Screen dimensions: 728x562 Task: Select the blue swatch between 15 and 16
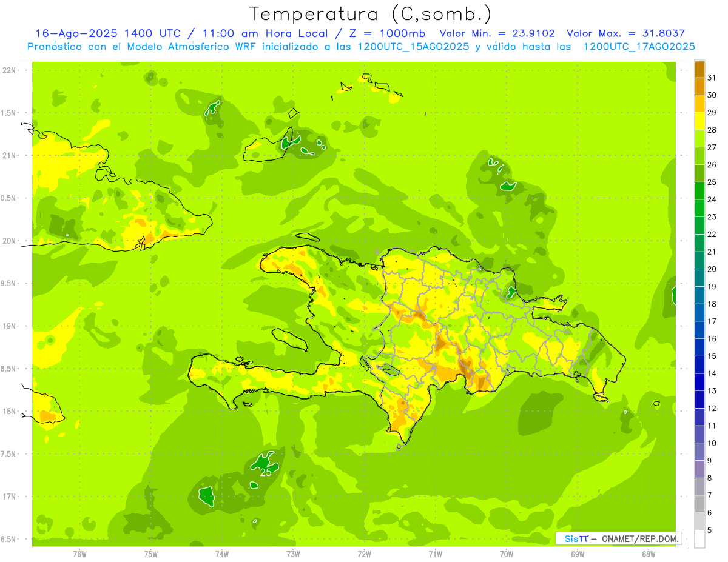(700, 347)
